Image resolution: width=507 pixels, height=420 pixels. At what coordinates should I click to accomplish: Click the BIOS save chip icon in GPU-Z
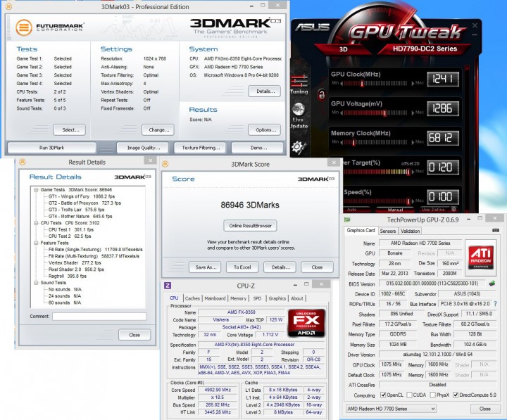point(492,284)
